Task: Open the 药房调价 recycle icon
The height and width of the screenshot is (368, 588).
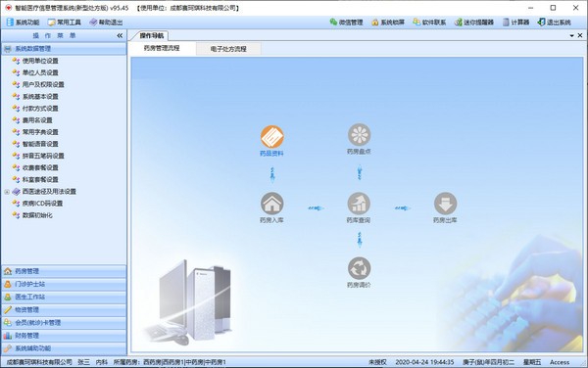Action: [x=359, y=268]
